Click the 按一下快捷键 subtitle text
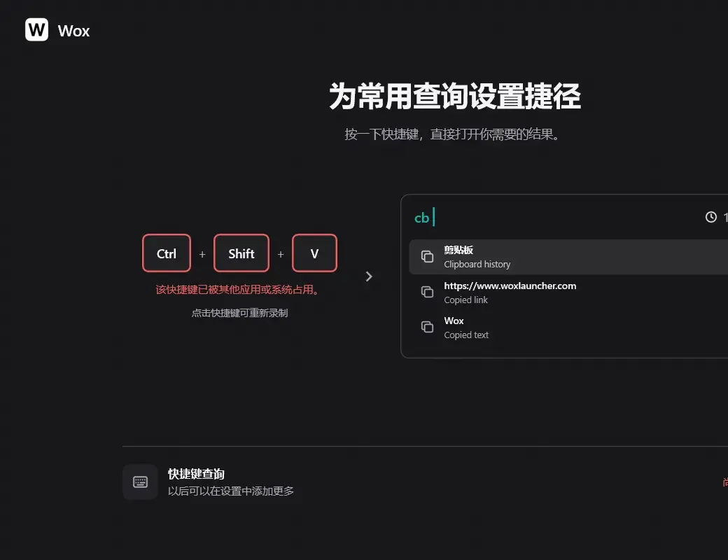Viewport: 728px width, 560px height. click(x=454, y=134)
